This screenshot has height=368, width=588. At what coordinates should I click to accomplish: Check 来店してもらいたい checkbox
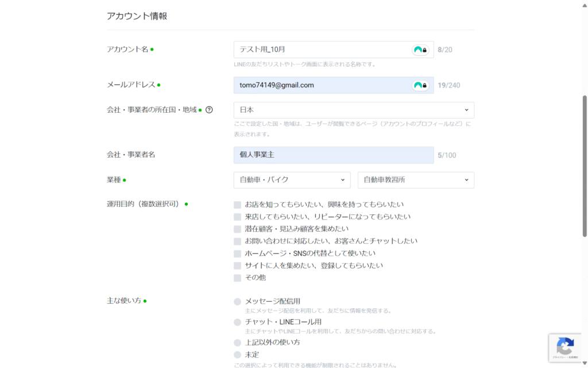(x=238, y=217)
